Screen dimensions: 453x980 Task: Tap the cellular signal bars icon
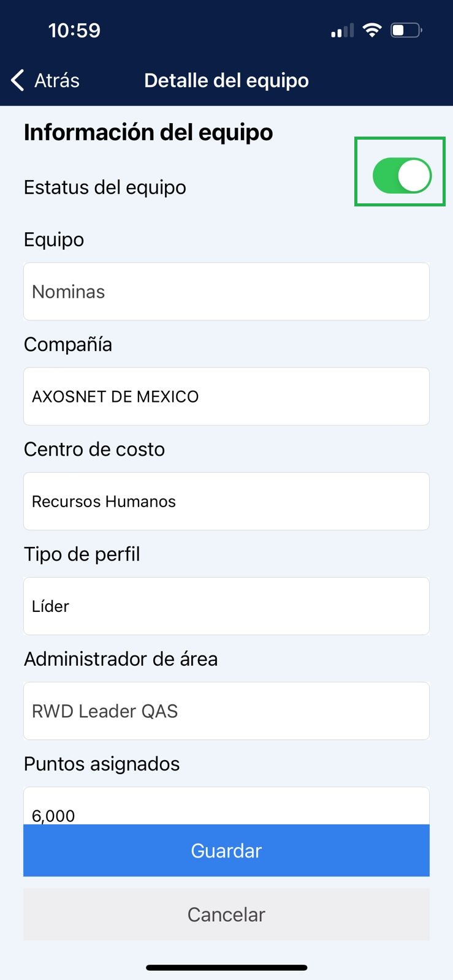(342, 31)
